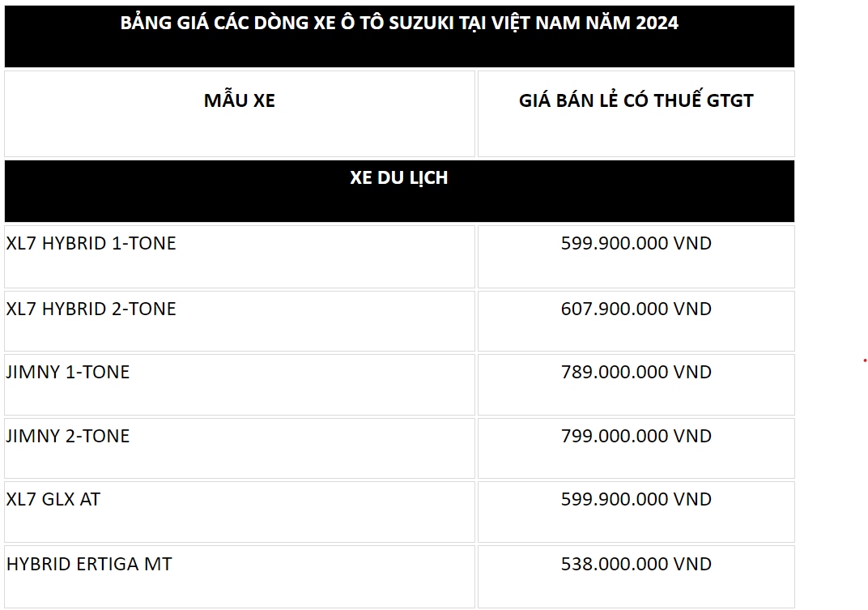Select the GIÁ BÁN LẺ CÓ THUẾ GTGT header
This screenshot has width=868, height=610.
(636, 113)
